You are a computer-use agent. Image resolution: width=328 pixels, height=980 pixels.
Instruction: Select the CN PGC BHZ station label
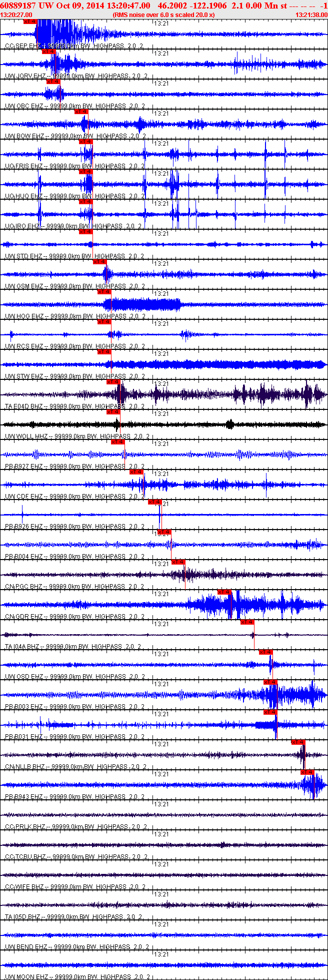point(24,587)
